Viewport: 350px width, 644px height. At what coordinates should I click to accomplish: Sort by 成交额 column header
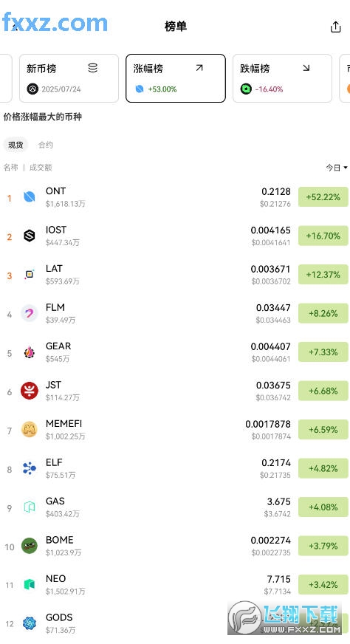click(x=41, y=168)
